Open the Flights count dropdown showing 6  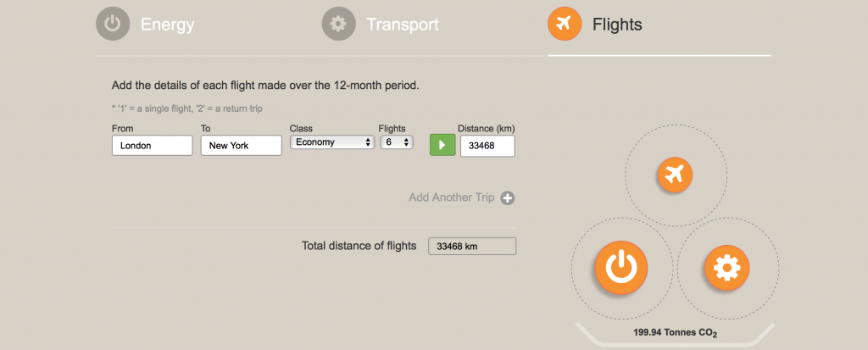click(x=397, y=142)
